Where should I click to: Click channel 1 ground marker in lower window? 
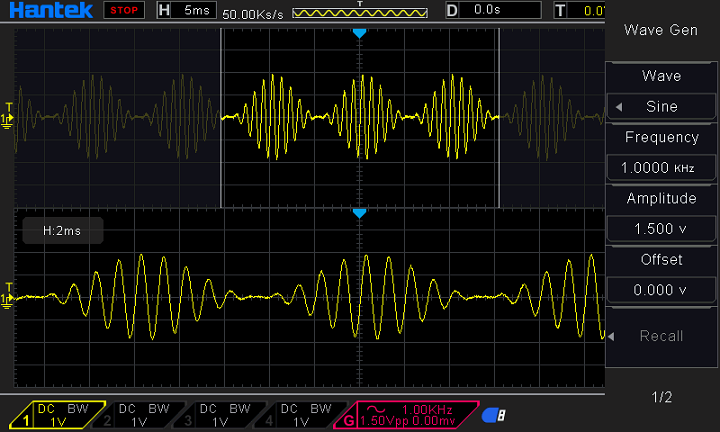point(8,297)
